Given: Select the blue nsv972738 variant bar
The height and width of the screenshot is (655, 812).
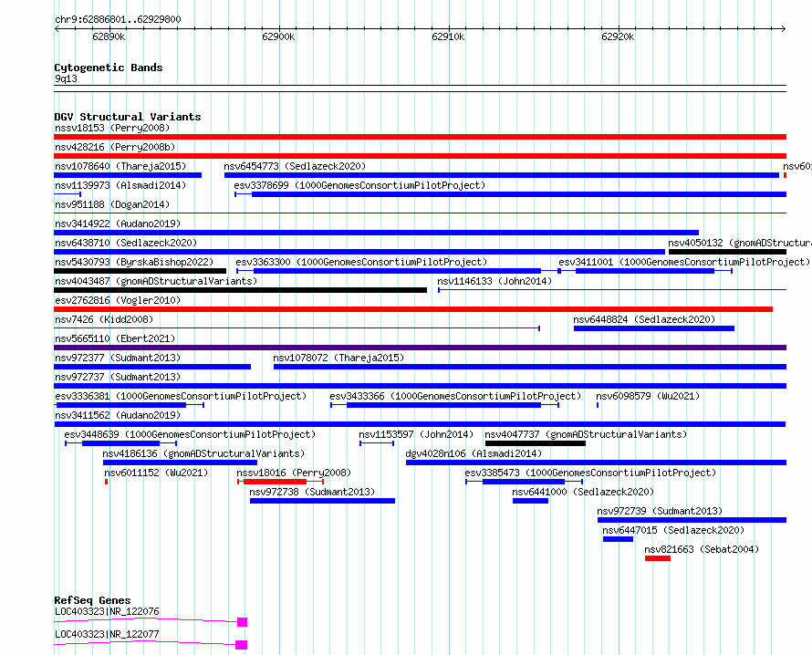Looking at the screenshot, I should click(x=322, y=501).
